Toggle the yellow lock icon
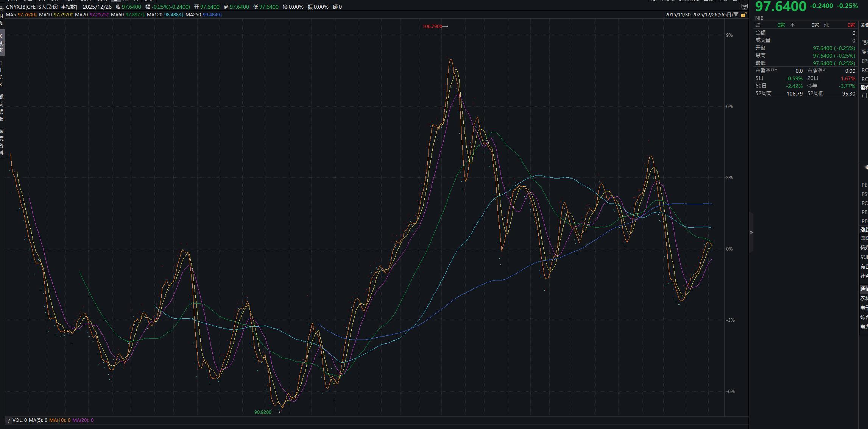This screenshot has height=429, width=868. tap(743, 15)
